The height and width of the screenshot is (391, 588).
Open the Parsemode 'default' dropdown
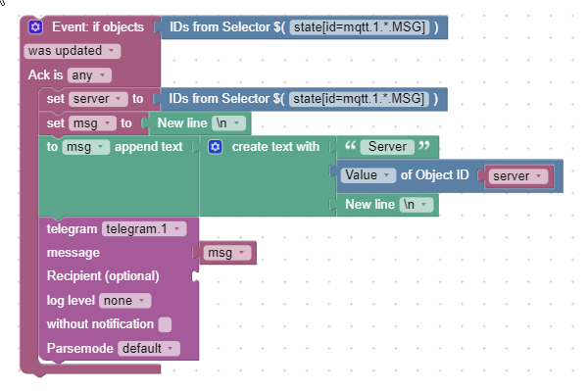(x=149, y=348)
